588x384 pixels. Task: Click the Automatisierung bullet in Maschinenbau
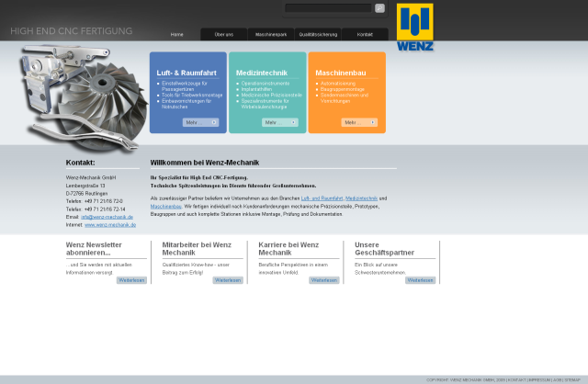pos(338,84)
